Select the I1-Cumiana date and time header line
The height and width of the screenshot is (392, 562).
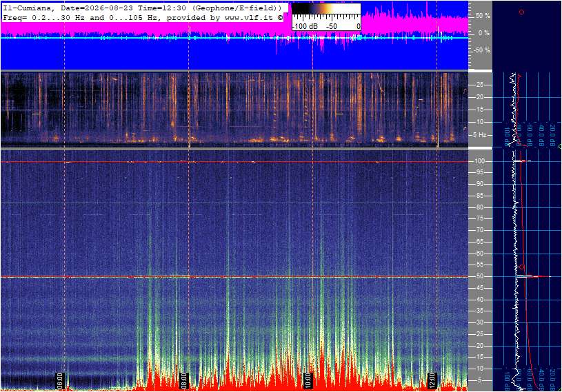[142, 8]
